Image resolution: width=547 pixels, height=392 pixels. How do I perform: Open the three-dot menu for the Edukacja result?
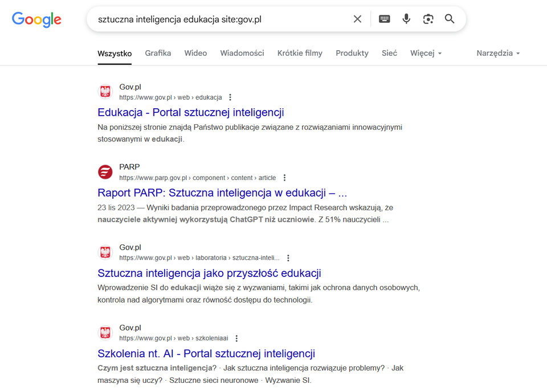click(230, 97)
